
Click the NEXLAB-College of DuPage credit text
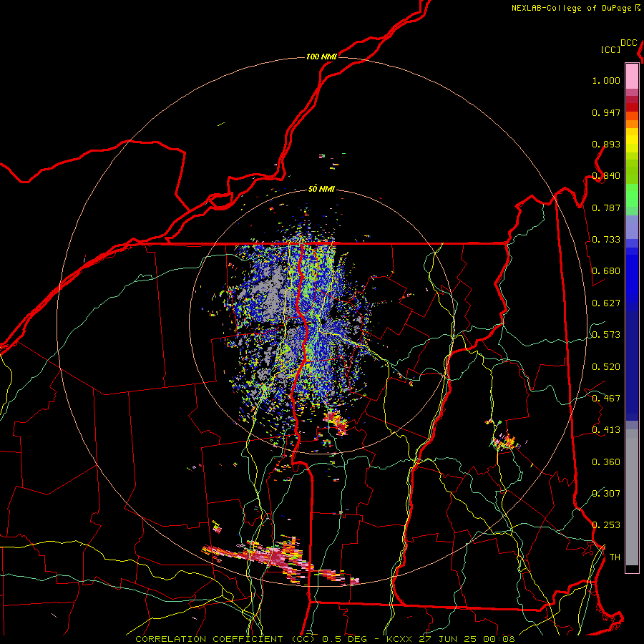click(x=571, y=8)
